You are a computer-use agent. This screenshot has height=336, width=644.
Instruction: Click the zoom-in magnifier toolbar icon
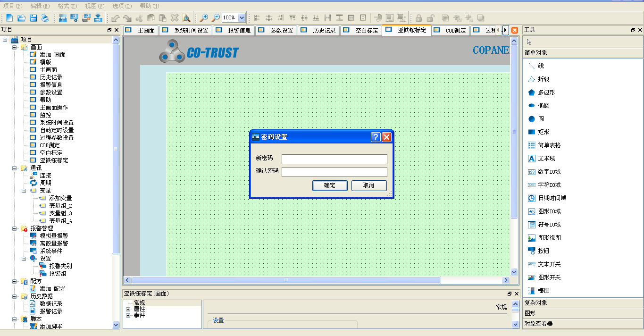203,17
